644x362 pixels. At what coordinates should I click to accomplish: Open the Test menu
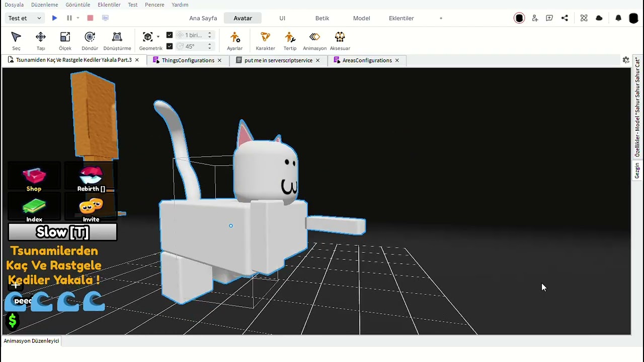pos(132,5)
